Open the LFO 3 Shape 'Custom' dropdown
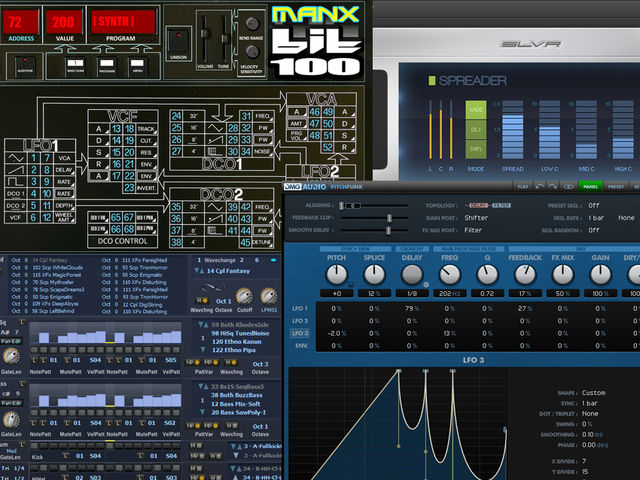The height and width of the screenshot is (480, 640). pos(593,393)
